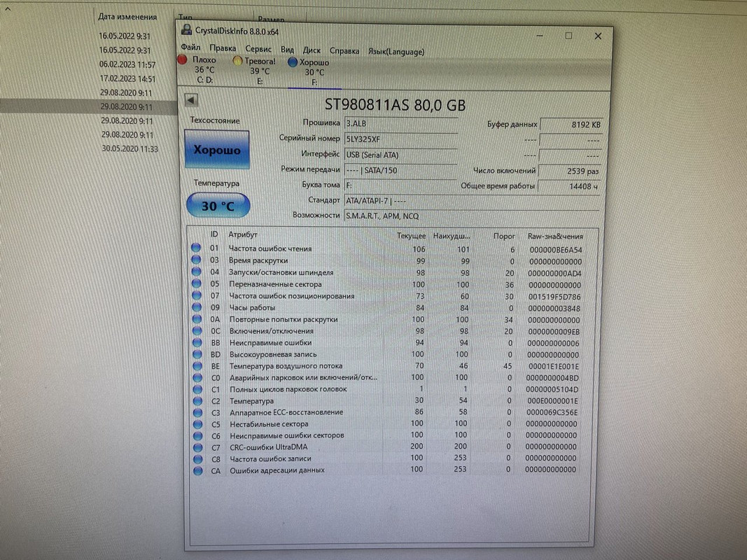Open the Правка menu

pyautogui.click(x=223, y=48)
